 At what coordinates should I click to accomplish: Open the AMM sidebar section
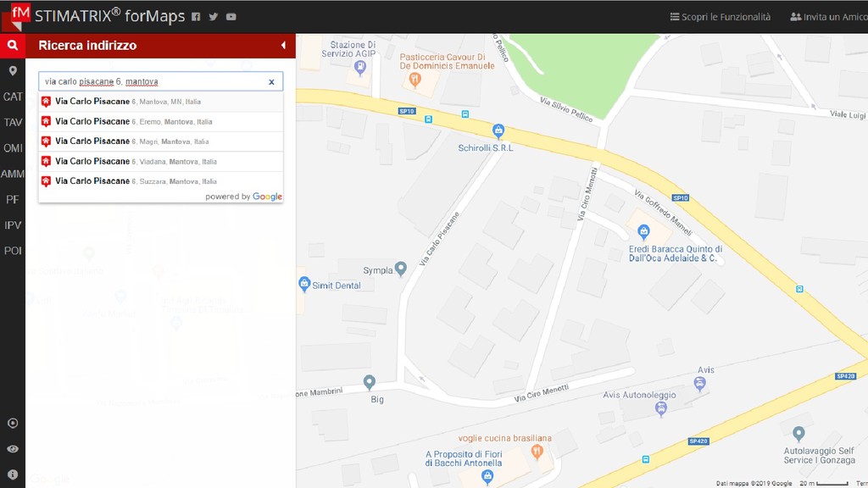click(x=13, y=174)
